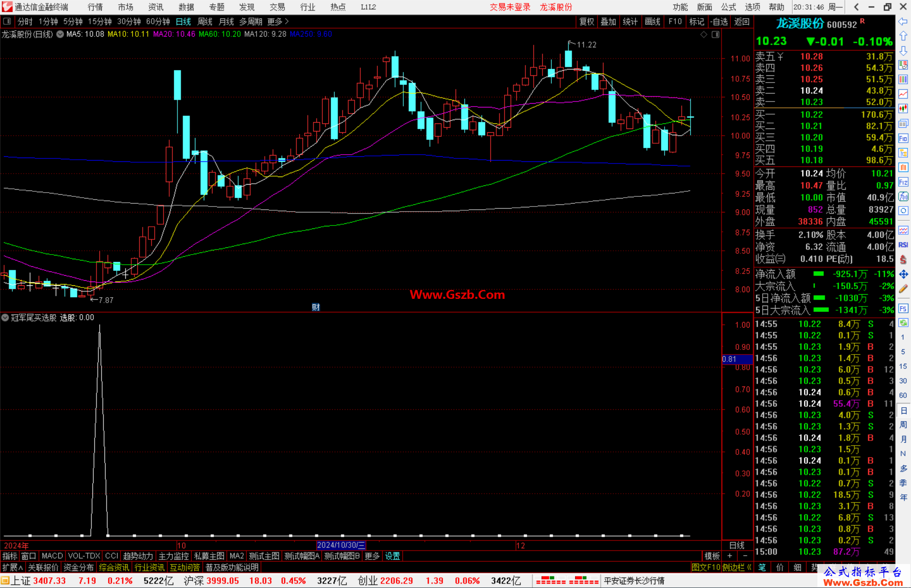Click the 上证 index value in status bar
The image size is (911, 588).
(x=49, y=581)
